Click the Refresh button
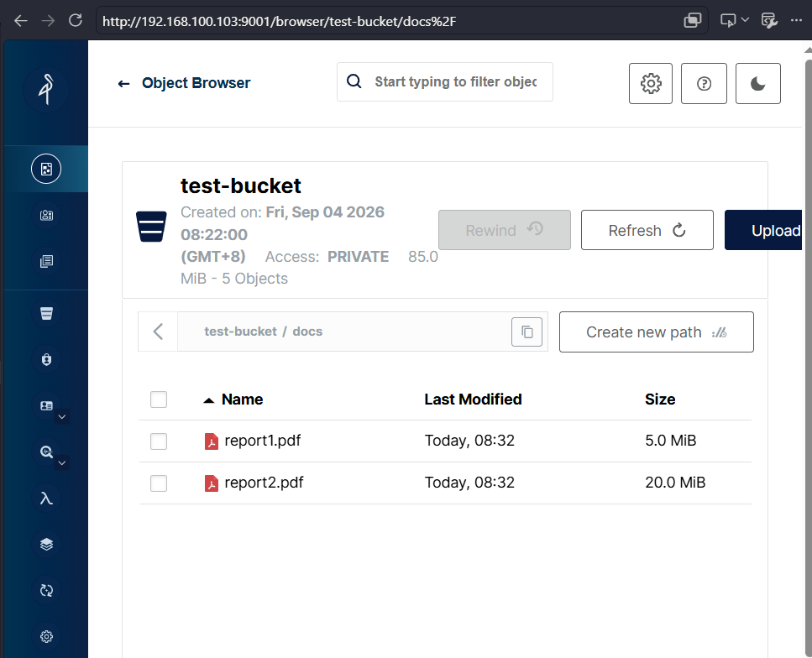This screenshot has width=812, height=658. (647, 230)
